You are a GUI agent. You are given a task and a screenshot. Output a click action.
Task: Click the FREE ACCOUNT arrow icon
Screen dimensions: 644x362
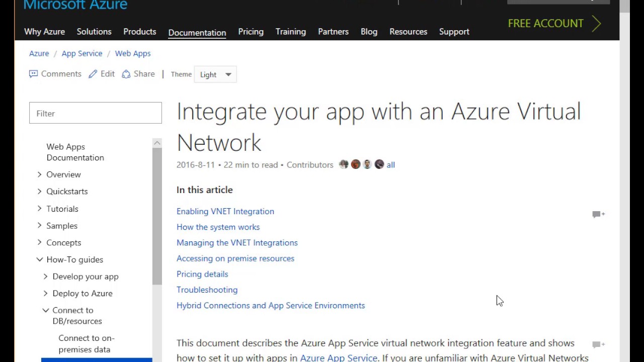coord(597,24)
